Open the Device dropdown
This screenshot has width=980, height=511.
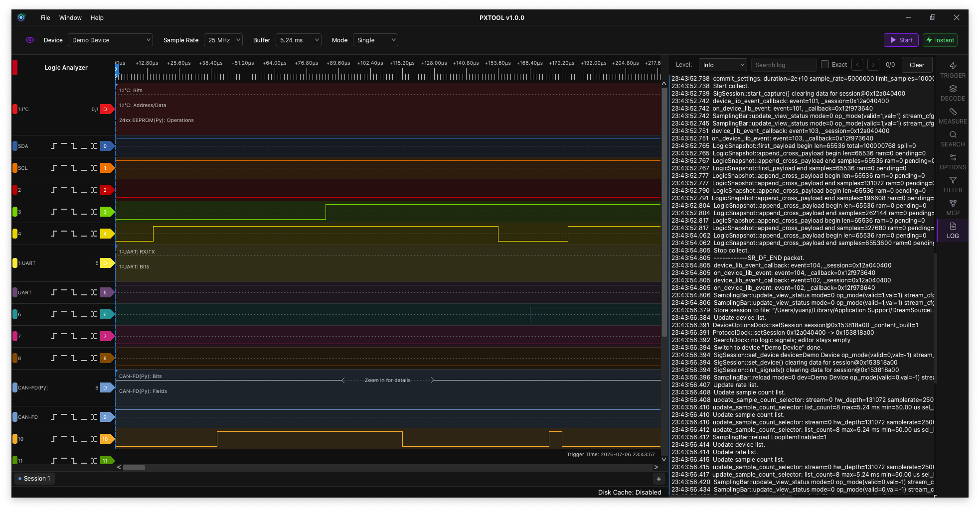[110, 40]
